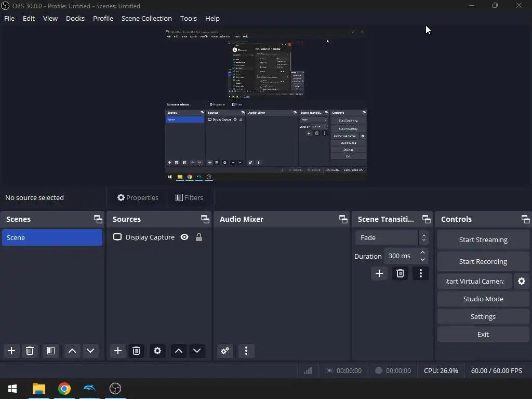The width and height of the screenshot is (532, 399).
Task: Float the Audio Mixer dock panel
Action: point(343,219)
